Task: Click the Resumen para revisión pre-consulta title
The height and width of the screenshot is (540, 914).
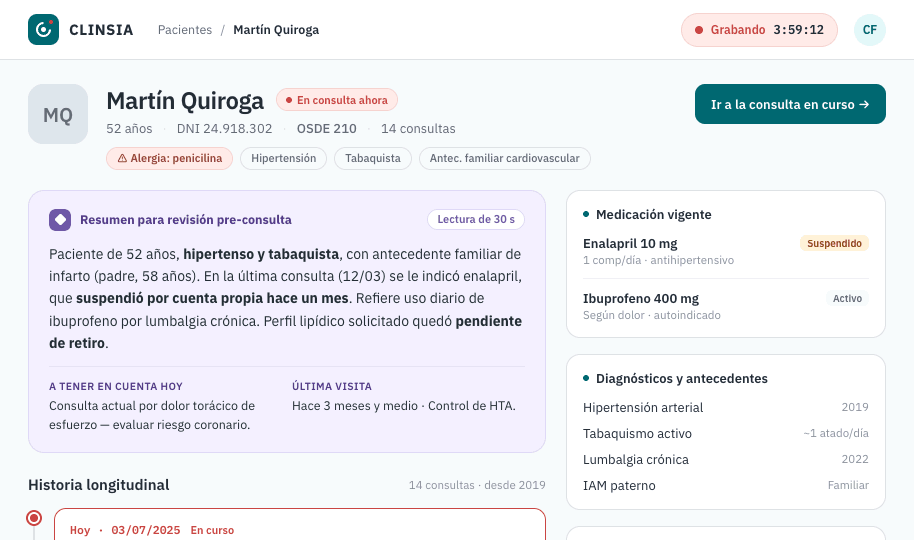Action: [x=186, y=220]
